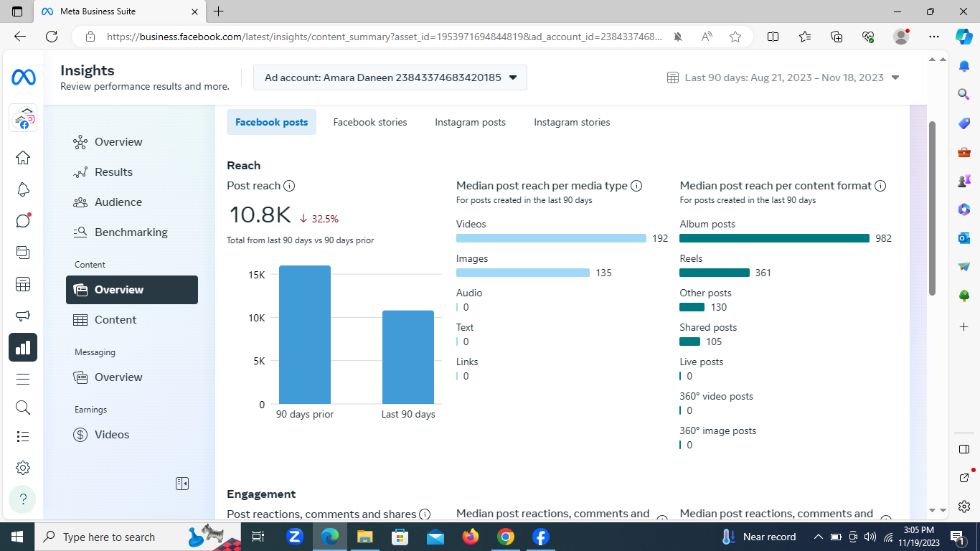This screenshot has height=551, width=980.
Task: Open the Notifications bell in Meta left rail
Action: tap(23, 189)
